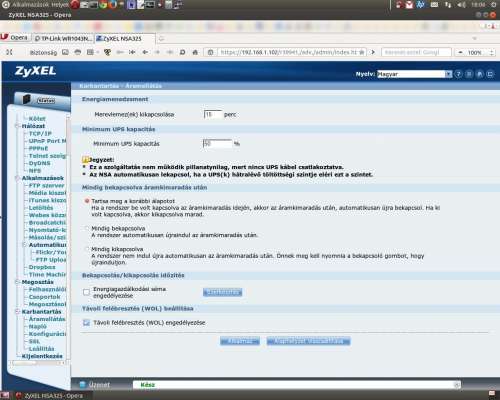
Task: Collapse the Megosztás tree node
Action: [17, 282]
